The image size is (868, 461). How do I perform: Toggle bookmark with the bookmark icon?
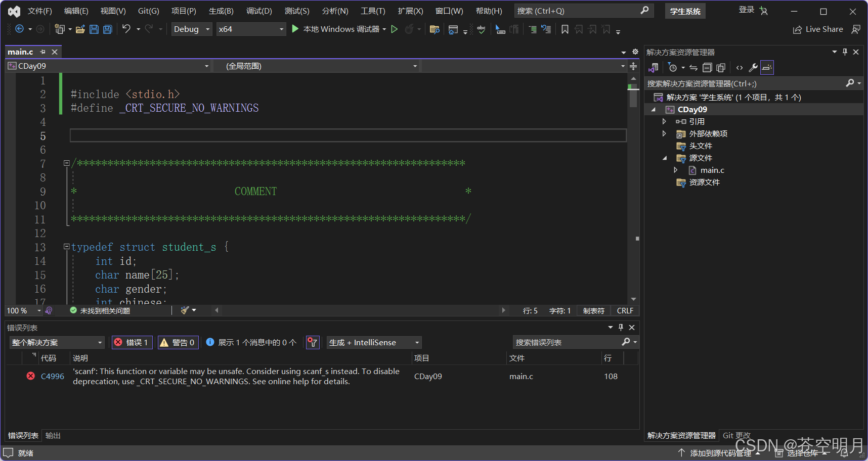[x=565, y=29]
